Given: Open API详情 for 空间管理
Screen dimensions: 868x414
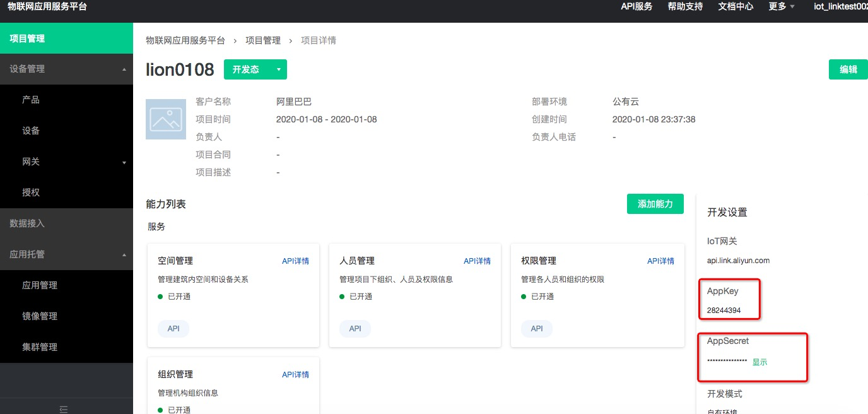Looking at the screenshot, I should [295, 261].
